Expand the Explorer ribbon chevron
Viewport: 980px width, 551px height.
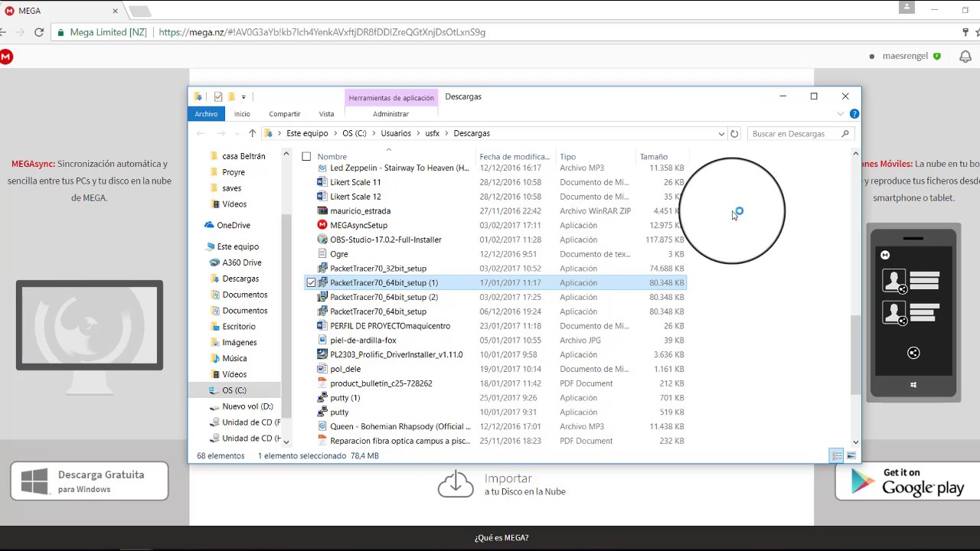click(841, 114)
